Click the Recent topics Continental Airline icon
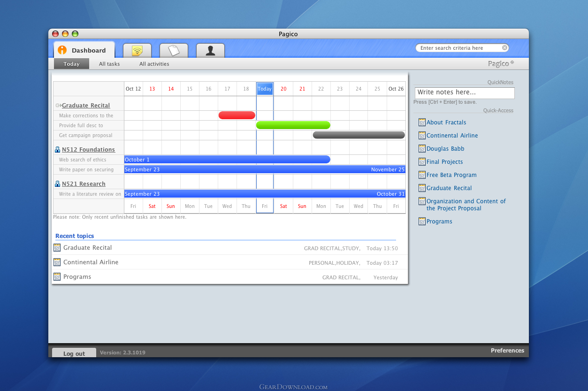588x391 pixels. tap(57, 262)
